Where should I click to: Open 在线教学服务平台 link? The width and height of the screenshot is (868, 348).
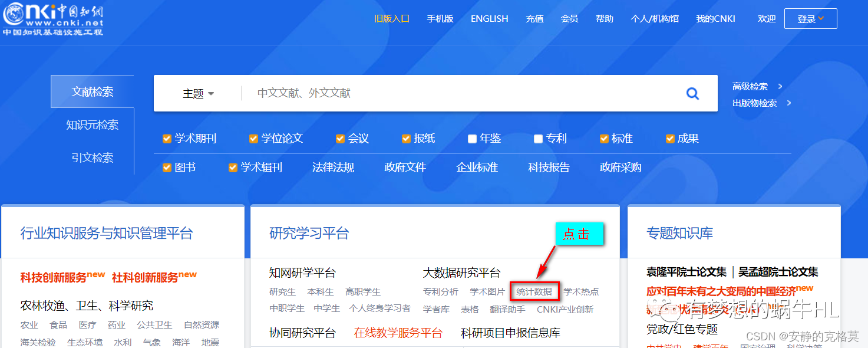coord(398,333)
